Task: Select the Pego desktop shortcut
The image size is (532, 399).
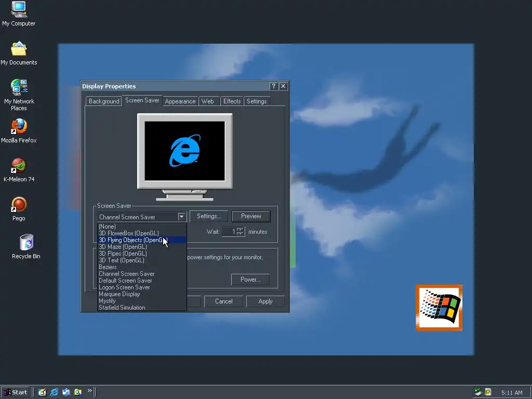Action: click(19, 209)
